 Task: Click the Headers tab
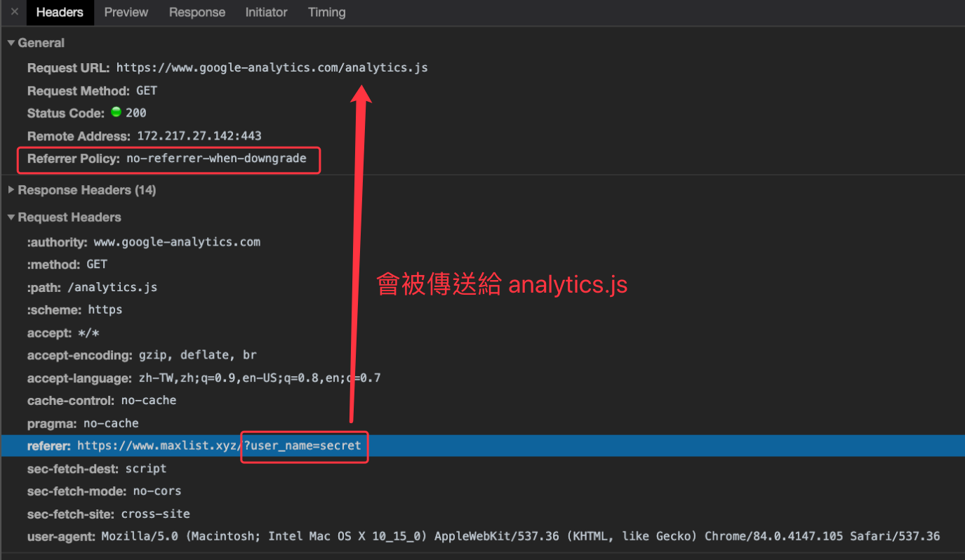coord(60,12)
